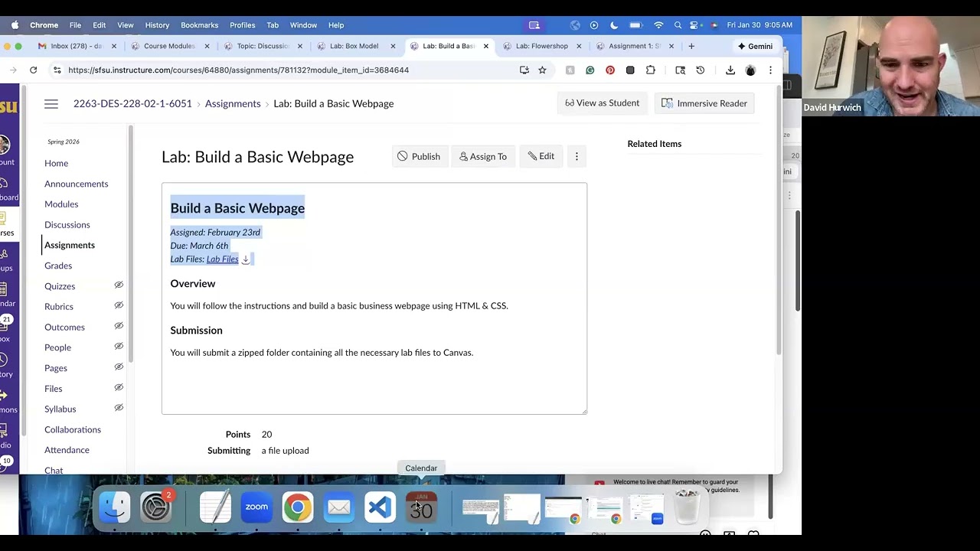Open Zoom from the Dock
Viewport: 980px width, 551px height.
[256, 507]
